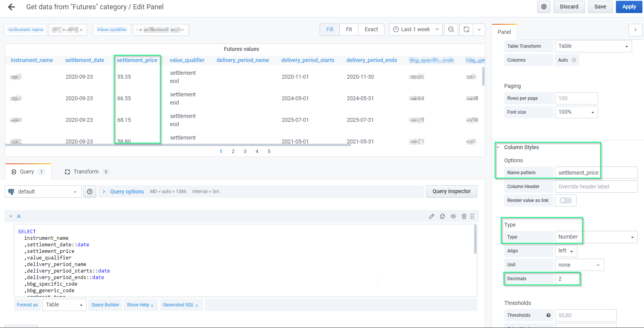Screen dimensions: 644x328
Task: Open the Query inspector
Action: 451,192
